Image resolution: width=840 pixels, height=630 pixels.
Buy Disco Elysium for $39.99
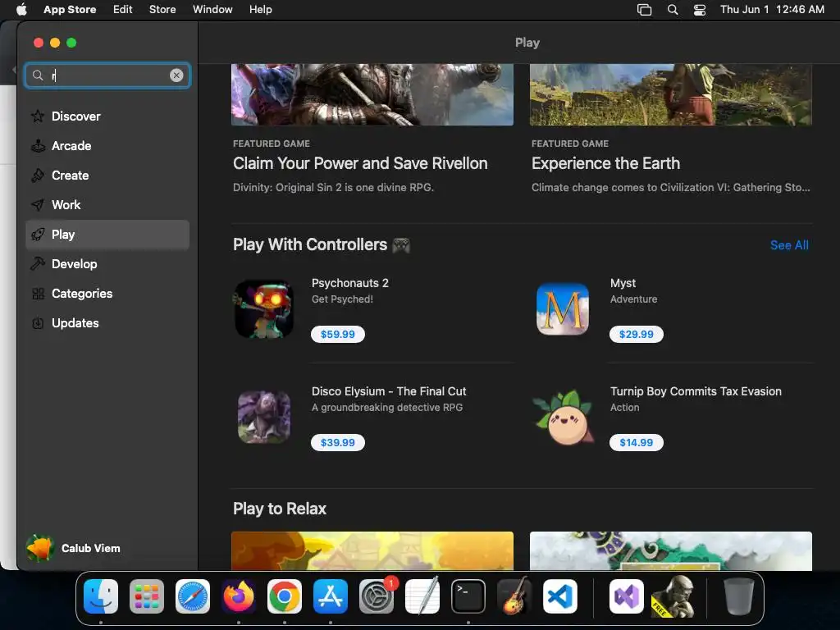[x=337, y=442]
